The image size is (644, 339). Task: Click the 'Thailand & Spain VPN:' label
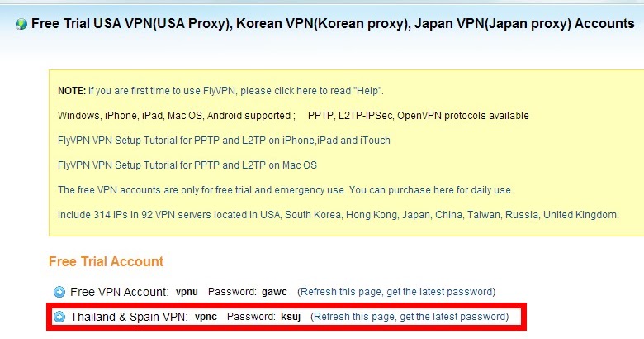pyautogui.click(x=129, y=317)
